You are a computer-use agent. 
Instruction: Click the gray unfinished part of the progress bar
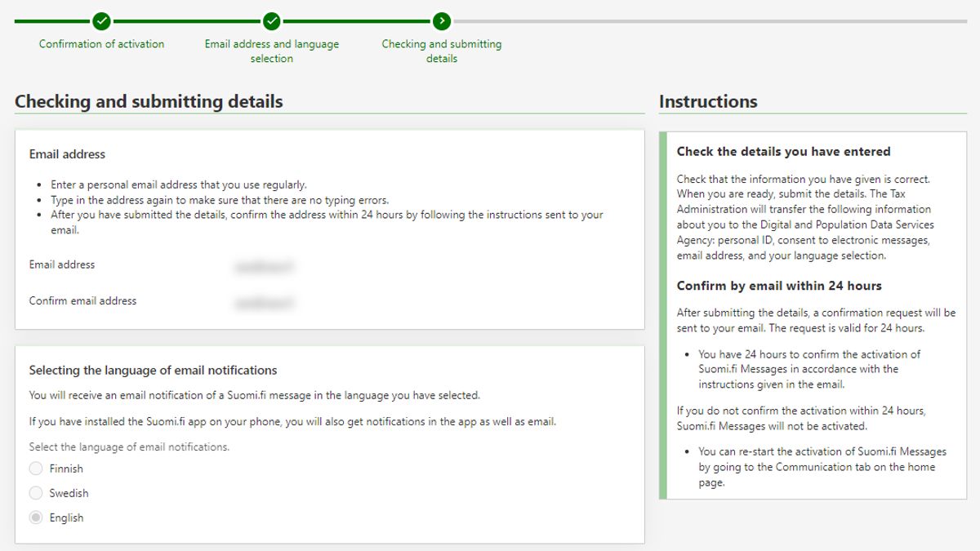[710, 21]
